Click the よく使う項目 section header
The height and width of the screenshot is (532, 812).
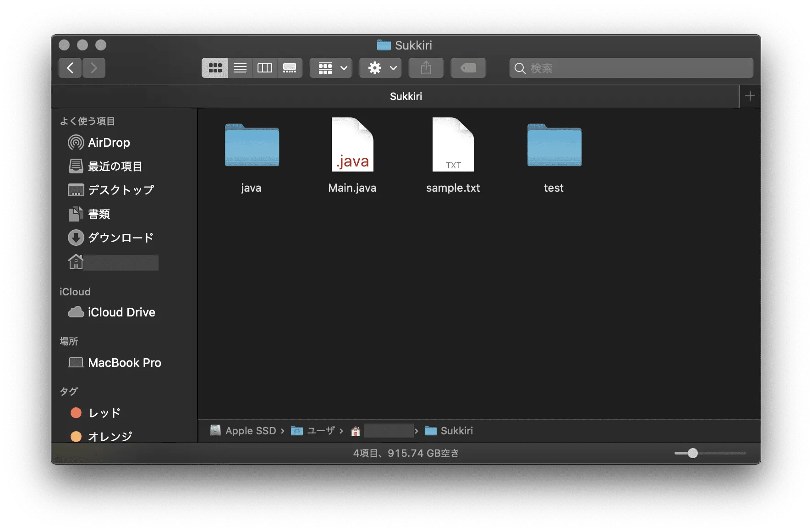pyautogui.click(x=88, y=121)
